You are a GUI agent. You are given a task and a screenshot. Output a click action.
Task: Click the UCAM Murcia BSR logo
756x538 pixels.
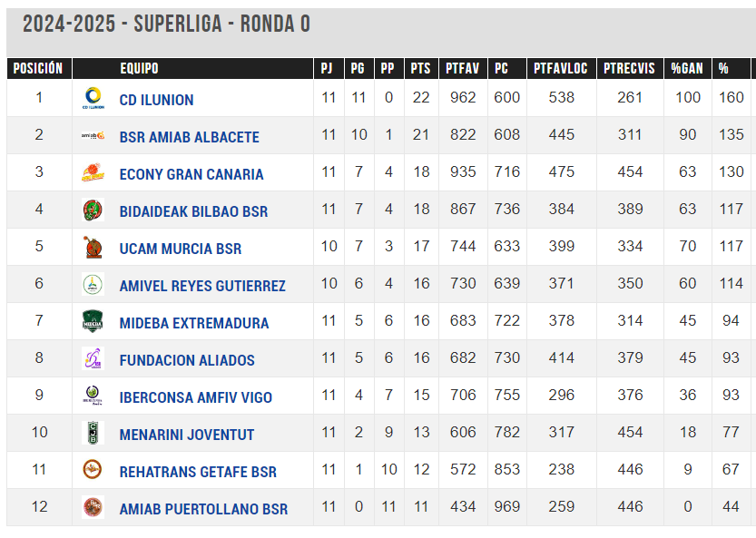(93, 247)
